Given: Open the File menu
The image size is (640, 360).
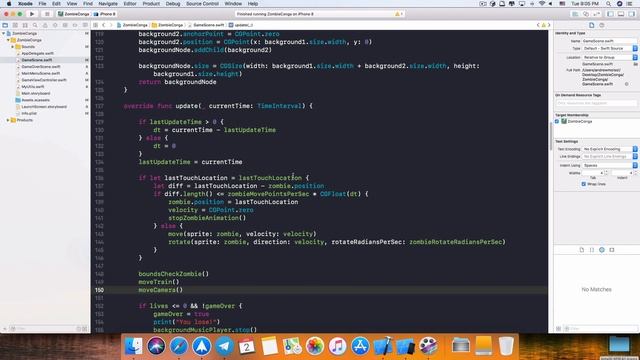Looking at the screenshot, I should point(42,4).
